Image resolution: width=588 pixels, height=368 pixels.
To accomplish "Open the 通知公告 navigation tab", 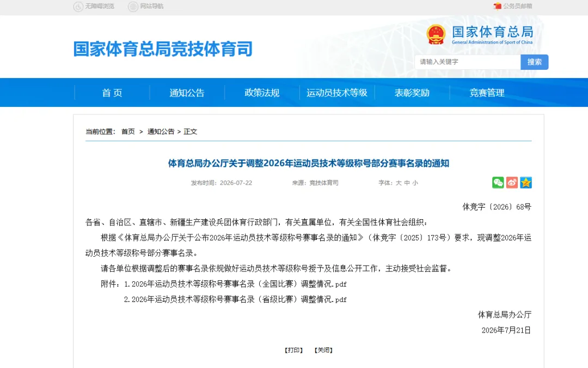I will 187,93.
